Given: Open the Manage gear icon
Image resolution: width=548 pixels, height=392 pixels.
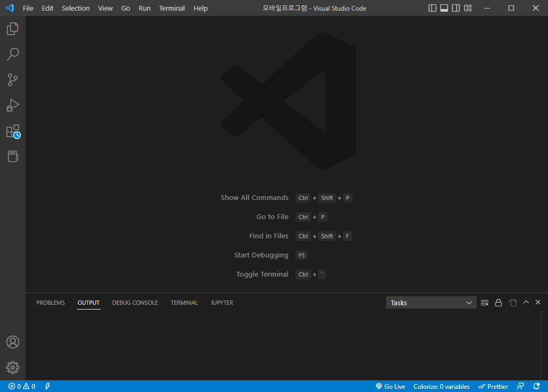Looking at the screenshot, I should [13, 367].
